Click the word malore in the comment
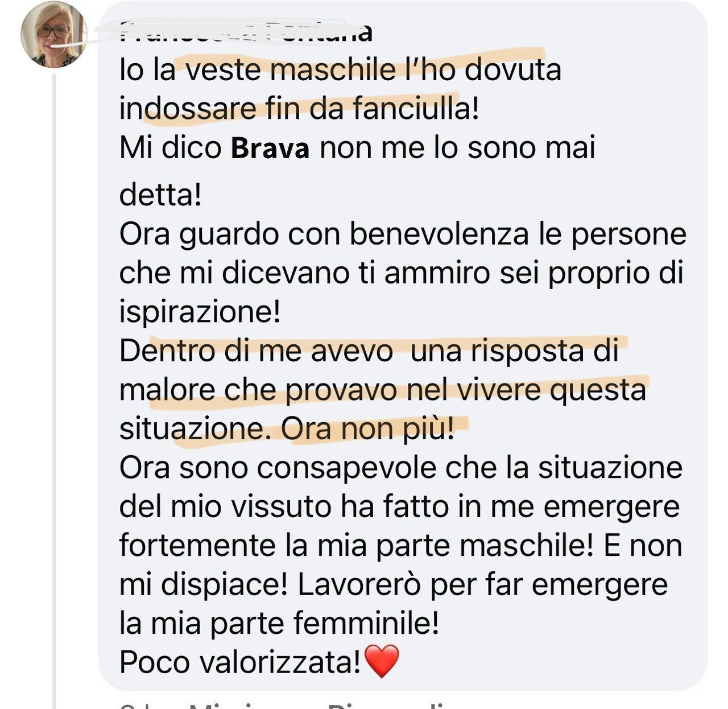The image size is (728, 709). (167, 391)
